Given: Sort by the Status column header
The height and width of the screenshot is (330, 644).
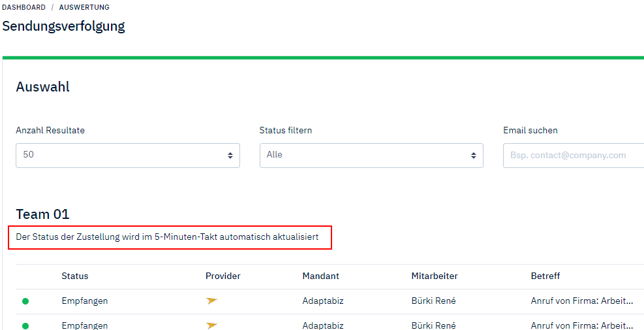Looking at the screenshot, I should (x=75, y=276).
